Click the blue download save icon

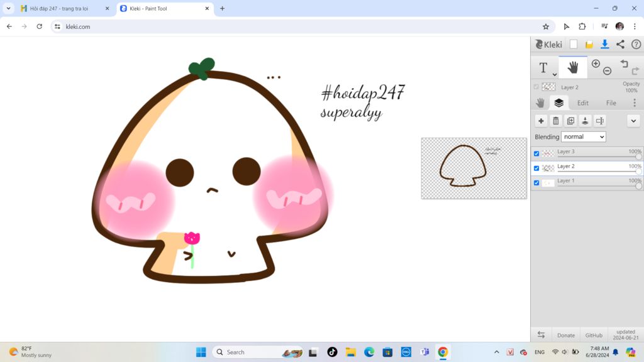[604, 45]
